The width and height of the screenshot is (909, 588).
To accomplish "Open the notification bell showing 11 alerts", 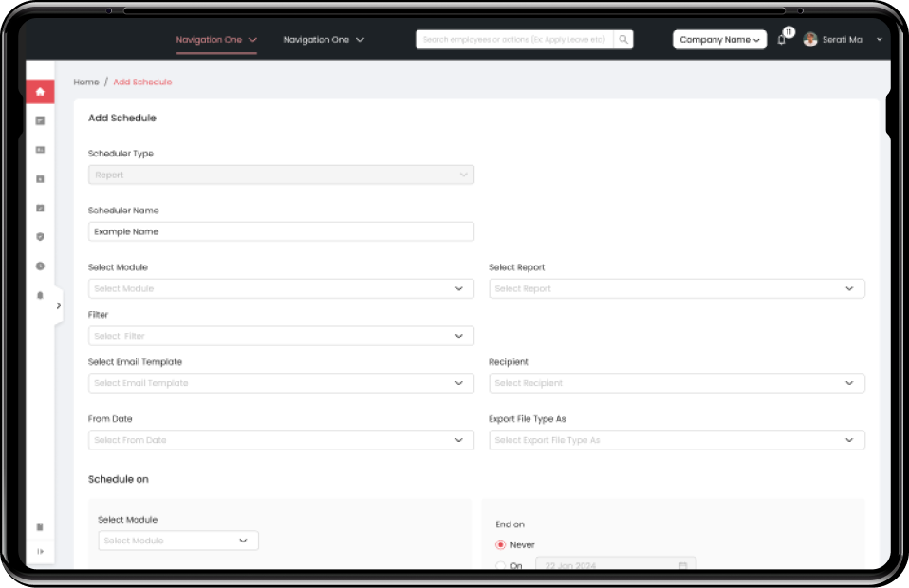I will [781, 39].
